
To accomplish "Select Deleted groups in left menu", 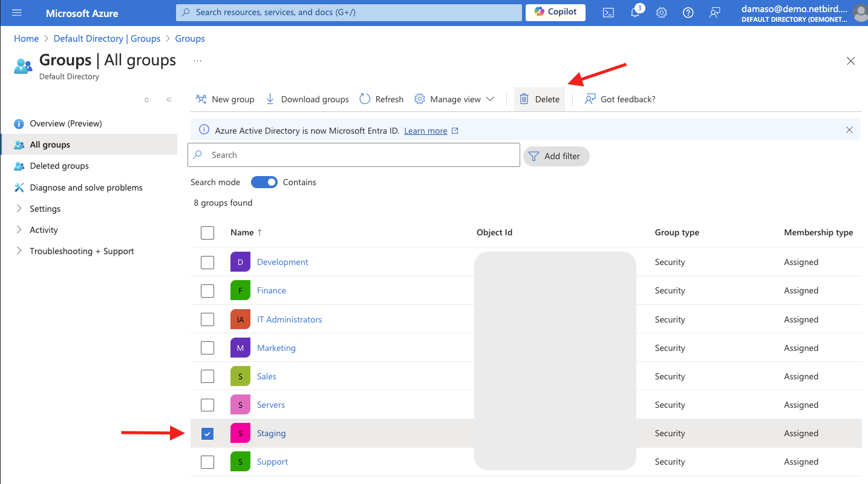I will coord(59,166).
